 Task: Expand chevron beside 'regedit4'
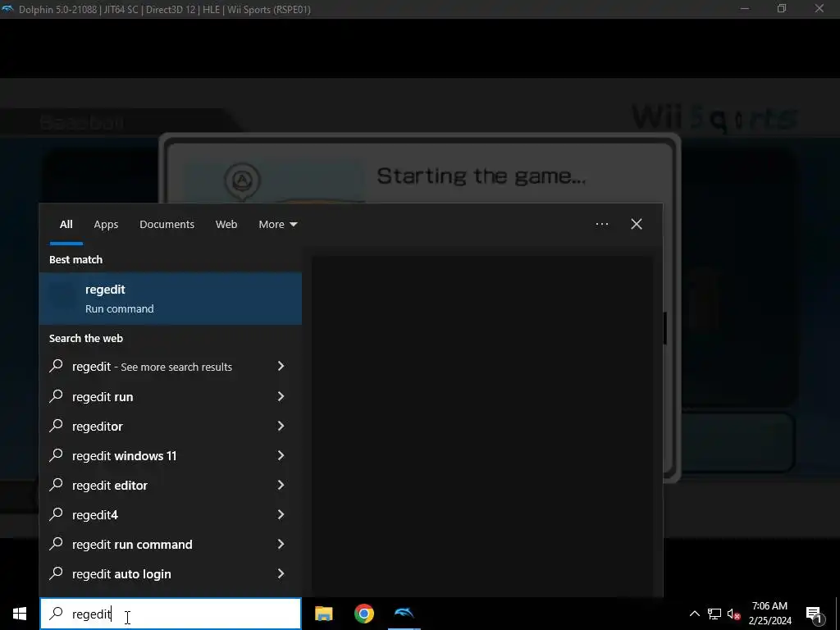point(281,514)
